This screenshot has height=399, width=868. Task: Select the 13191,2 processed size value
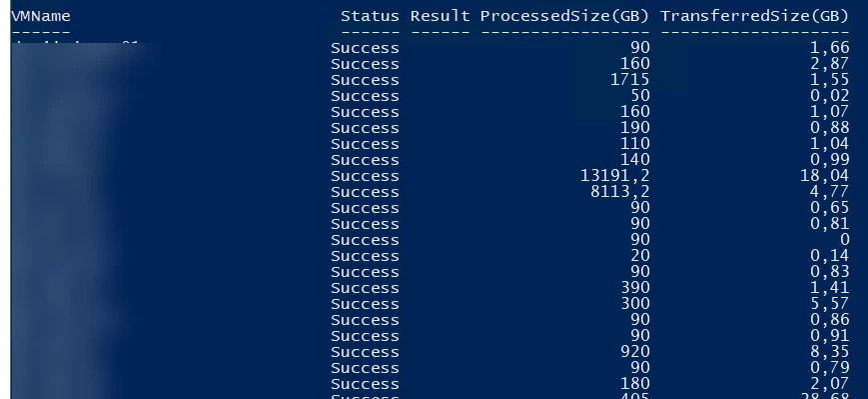point(614,176)
